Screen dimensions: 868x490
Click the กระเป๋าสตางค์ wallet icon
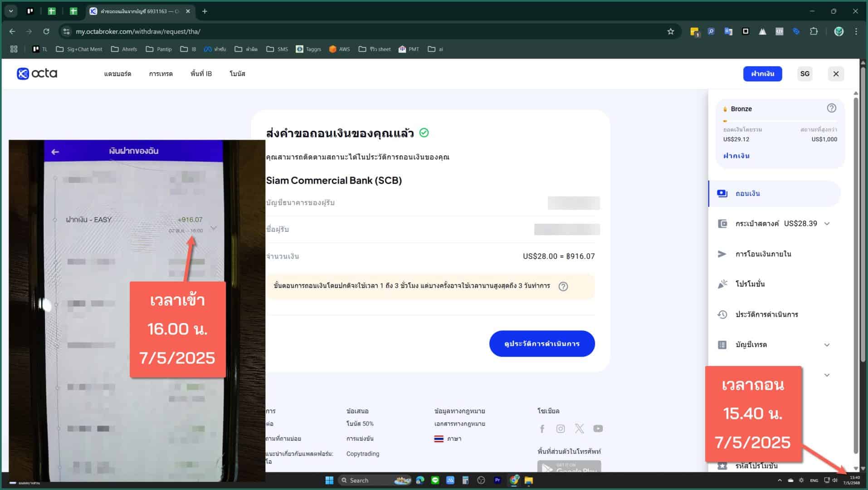coord(722,224)
